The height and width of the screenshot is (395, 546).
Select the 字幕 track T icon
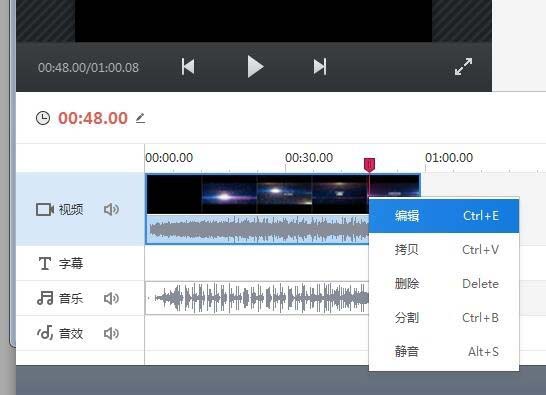point(45,263)
